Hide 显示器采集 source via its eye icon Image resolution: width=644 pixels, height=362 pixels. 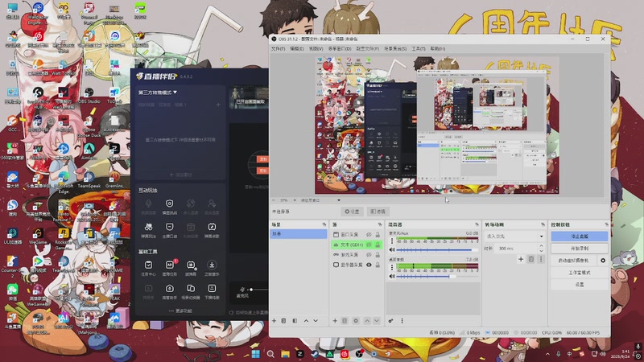point(369,265)
